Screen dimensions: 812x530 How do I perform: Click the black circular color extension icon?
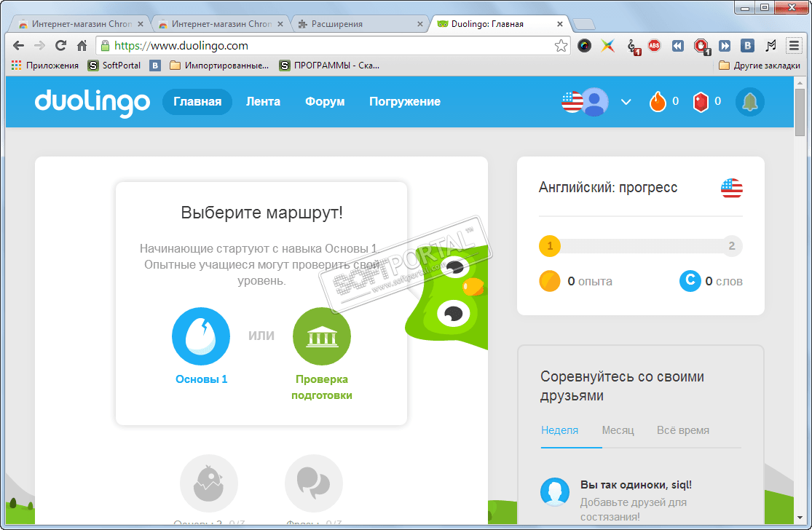click(584, 46)
